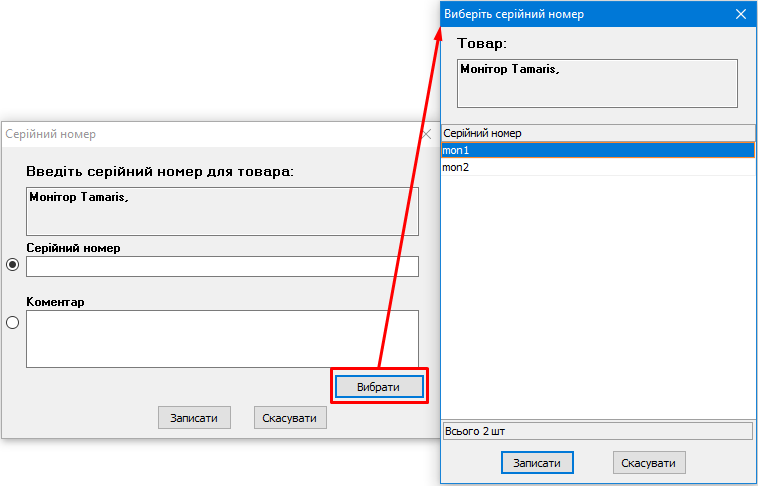Select the Коментар radio button
Image resolution: width=758 pixels, height=486 pixels.
pos(13,322)
